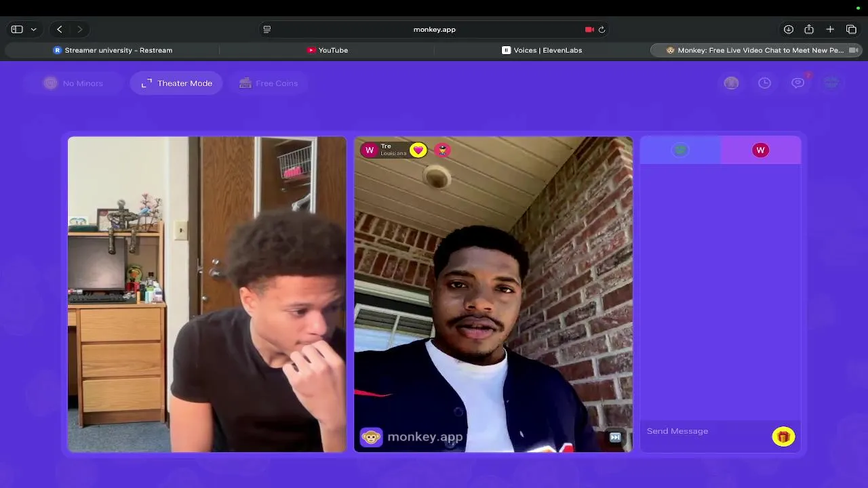Go forward with the browser forward arrow
The height and width of the screenshot is (488, 868).
(x=80, y=29)
